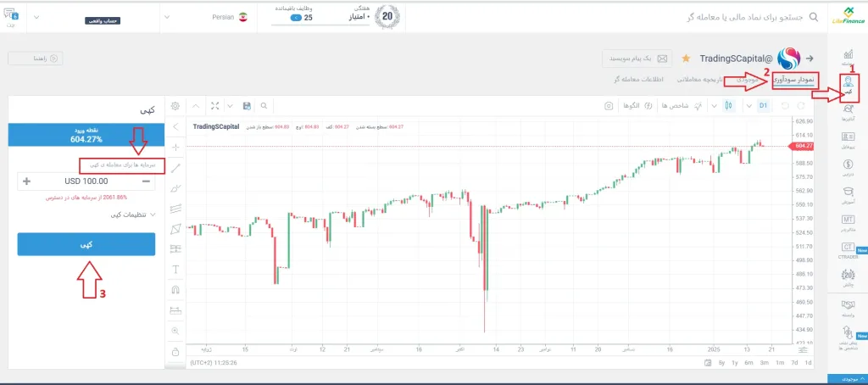Click the save chart floppy disk icon
The height and width of the screenshot is (385, 868).
click(246, 106)
